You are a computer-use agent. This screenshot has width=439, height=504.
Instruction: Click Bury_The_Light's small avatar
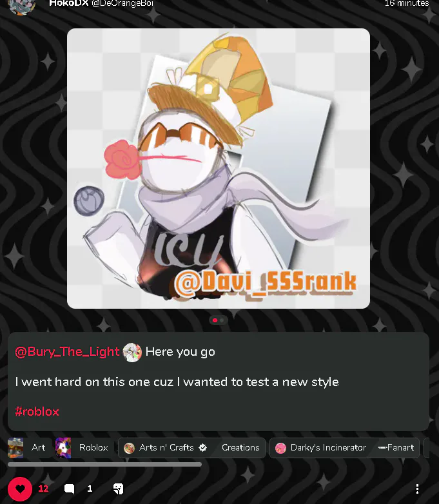pyautogui.click(x=132, y=352)
